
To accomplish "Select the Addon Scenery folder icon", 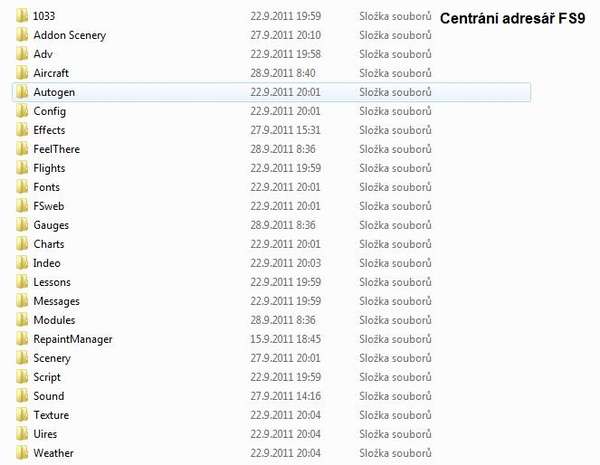I will click(x=22, y=35).
